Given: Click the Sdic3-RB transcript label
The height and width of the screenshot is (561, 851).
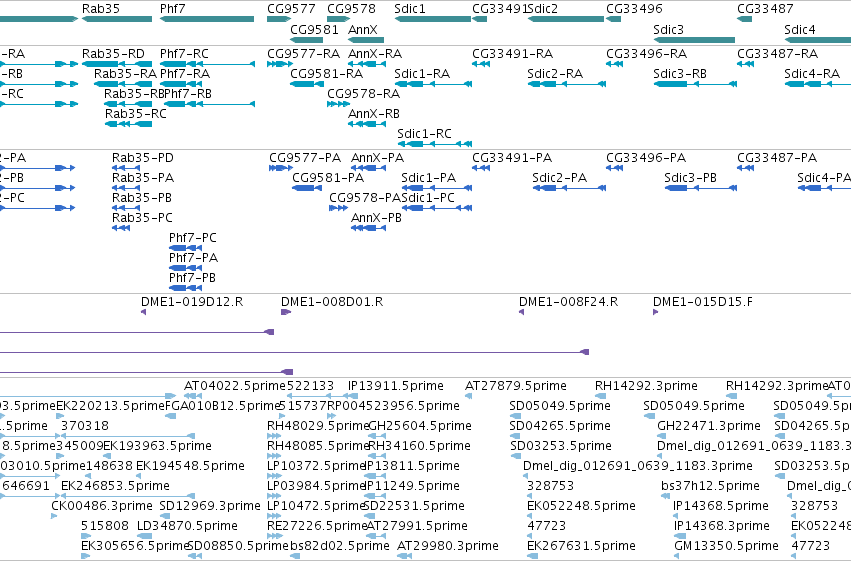Looking at the screenshot, I should [680, 74].
